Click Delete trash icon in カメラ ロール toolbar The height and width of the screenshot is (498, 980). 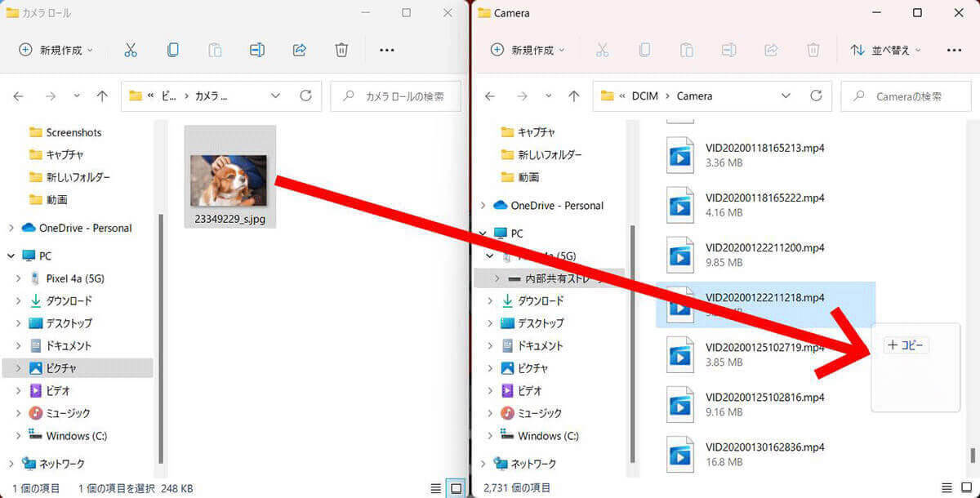coord(342,50)
